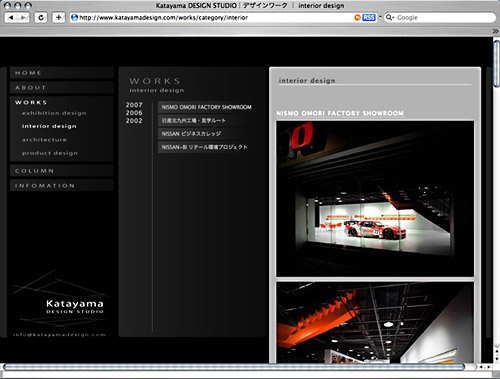Open exhibition design submenu link
Screen dimensions: 500x379
(54, 113)
